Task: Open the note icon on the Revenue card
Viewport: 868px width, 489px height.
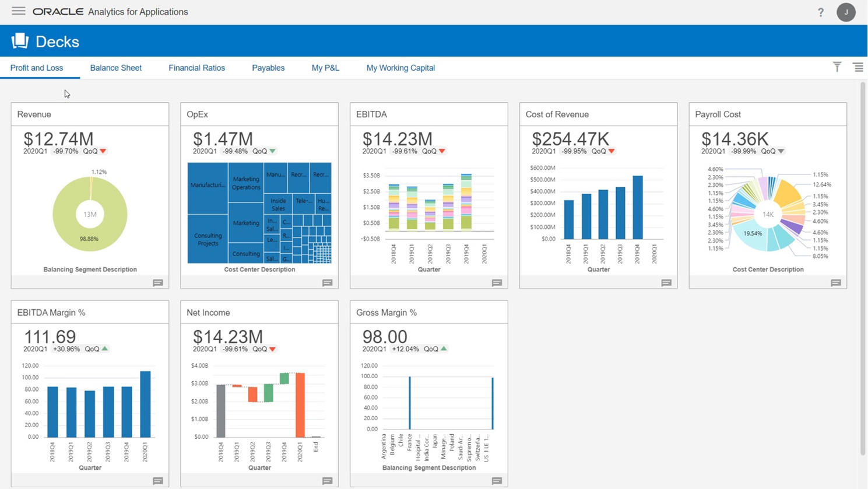Action: 157,282
